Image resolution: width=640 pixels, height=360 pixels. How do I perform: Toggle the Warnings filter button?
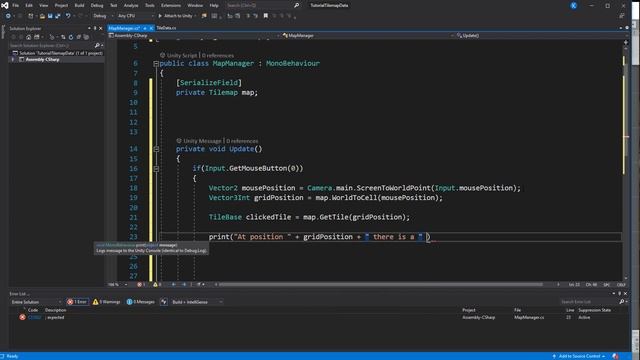pos(106,302)
